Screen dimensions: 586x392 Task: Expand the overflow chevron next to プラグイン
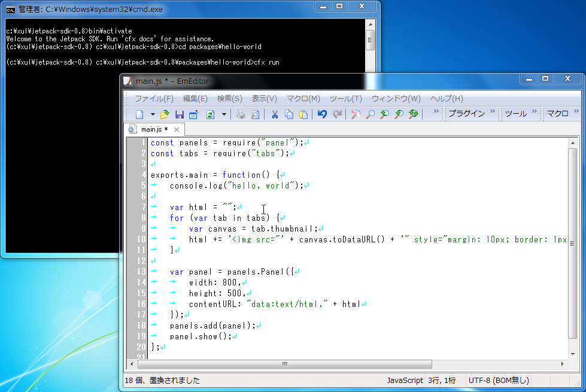click(x=493, y=112)
